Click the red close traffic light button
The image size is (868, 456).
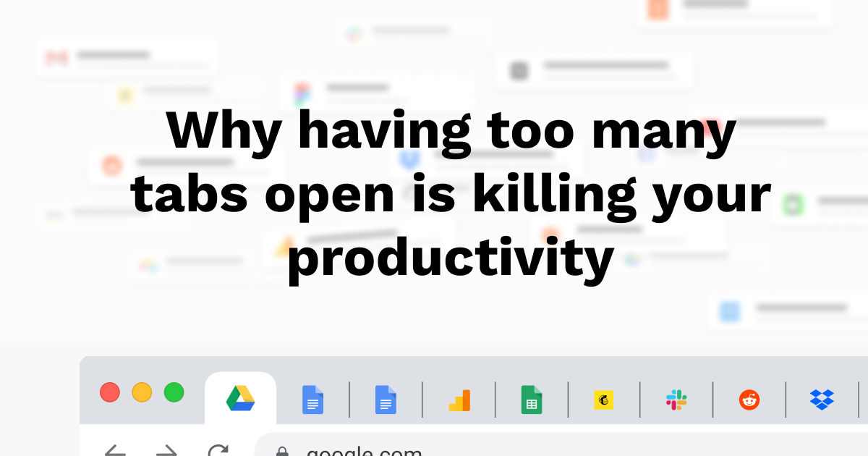click(110, 392)
